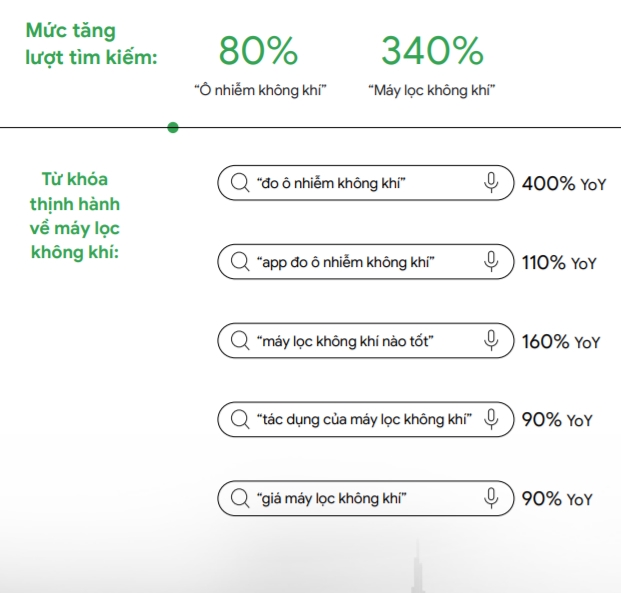621x593 pixels.
Task: Click magnifier icon in "app đo ô nhiễm" bar
Action: 240,262
